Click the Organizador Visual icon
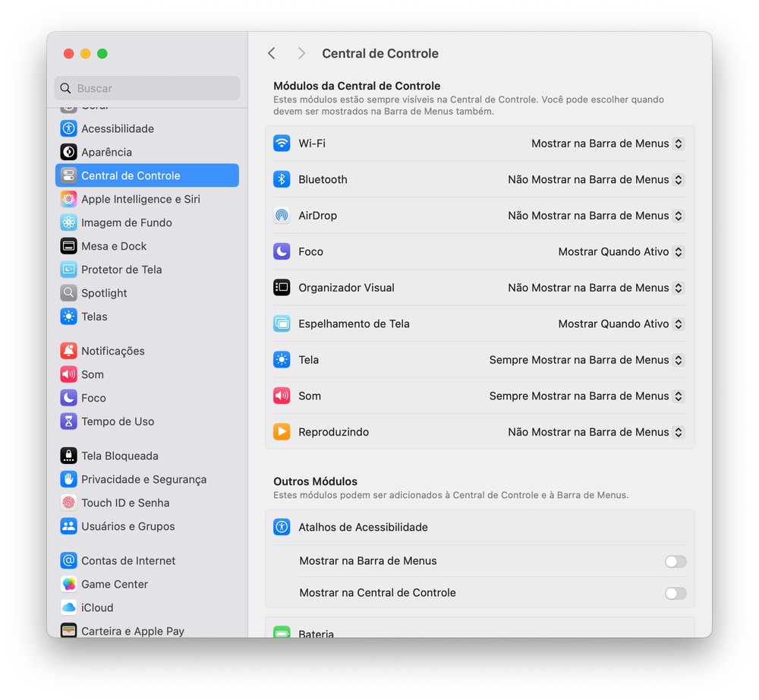Screen dimensions: 759x700 pyautogui.click(x=282, y=288)
